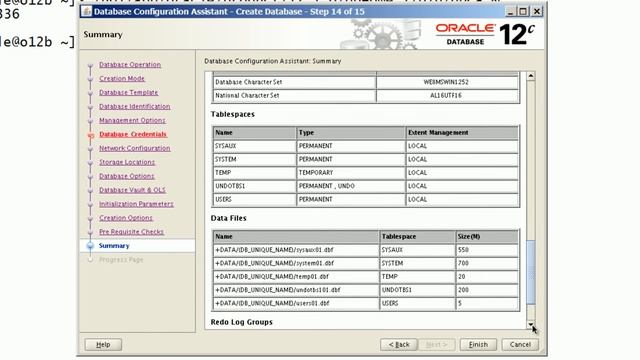Viewport: 640px width, 360px height.
Task: Maximize the Database Configuration Assistant window
Action: (x=523, y=11)
